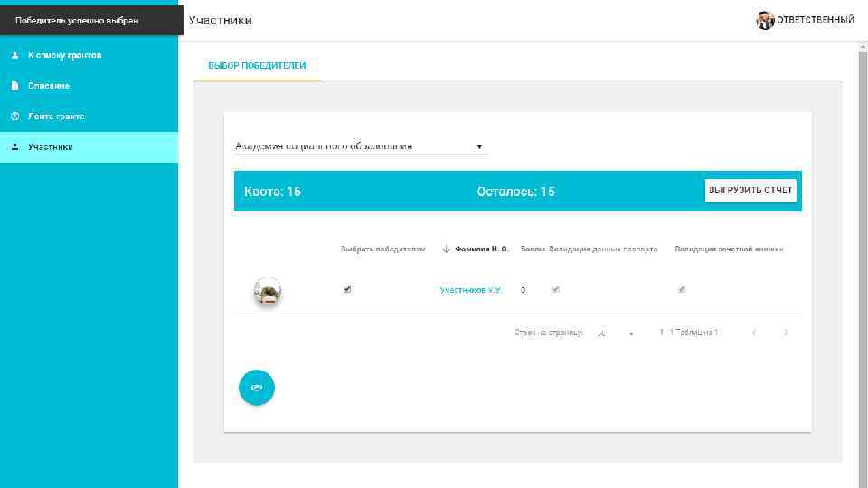
Task: Toggle 'Выбрать победителем' checkbox for Участников
Action: pyautogui.click(x=347, y=289)
